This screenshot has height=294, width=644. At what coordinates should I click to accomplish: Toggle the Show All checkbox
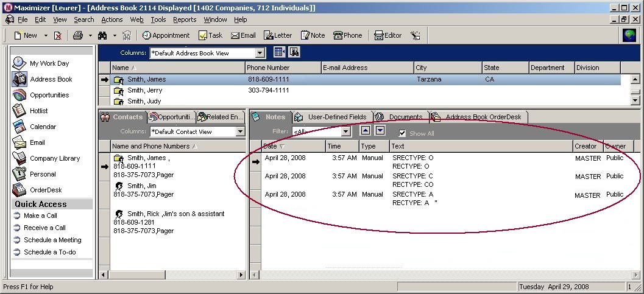[x=402, y=133]
